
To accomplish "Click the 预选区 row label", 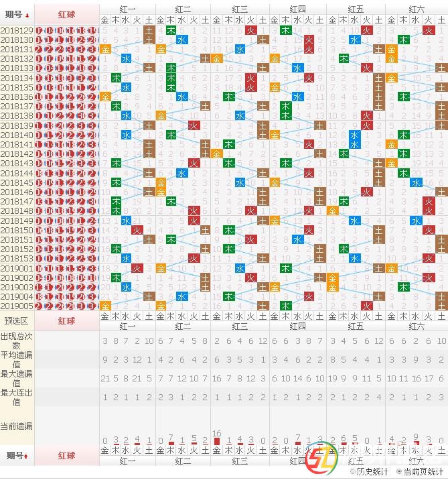I will tap(17, 321).
